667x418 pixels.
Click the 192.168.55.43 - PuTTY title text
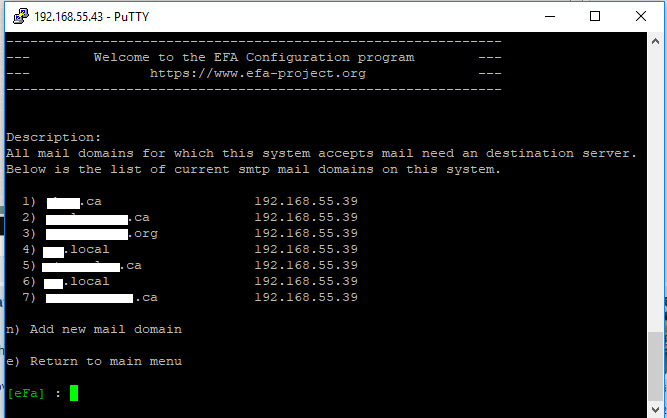(91, 17)
